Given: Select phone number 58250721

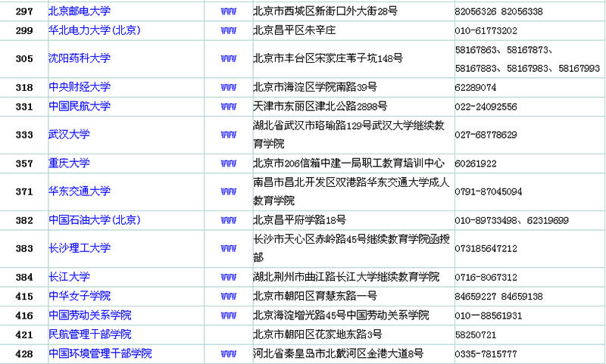Looking at the screenshot, I should pyautogui.click(x=476, y=335).
